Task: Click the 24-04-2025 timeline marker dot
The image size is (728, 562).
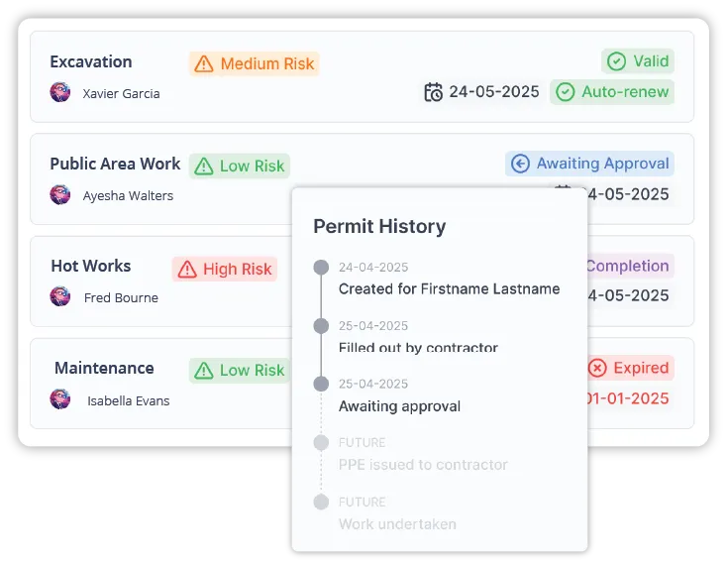Action: tap(321, 268)
